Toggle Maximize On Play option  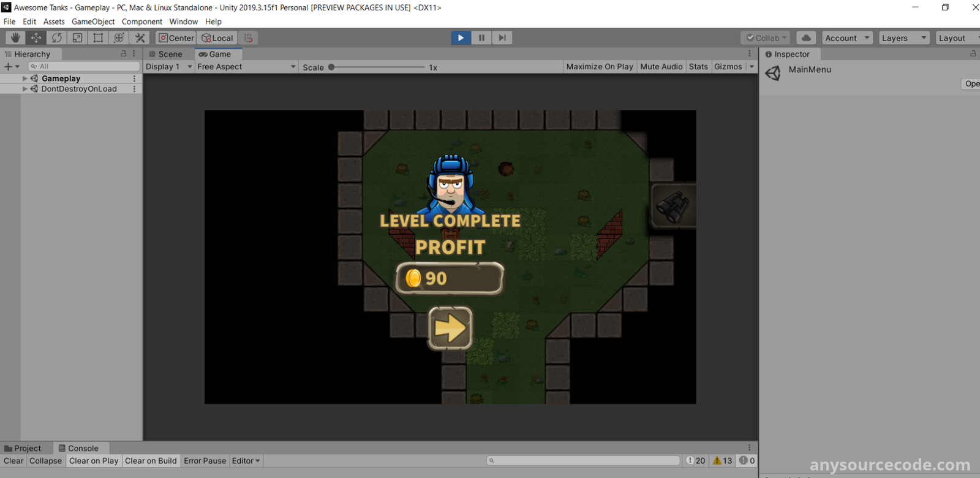[x=599, y=67]
